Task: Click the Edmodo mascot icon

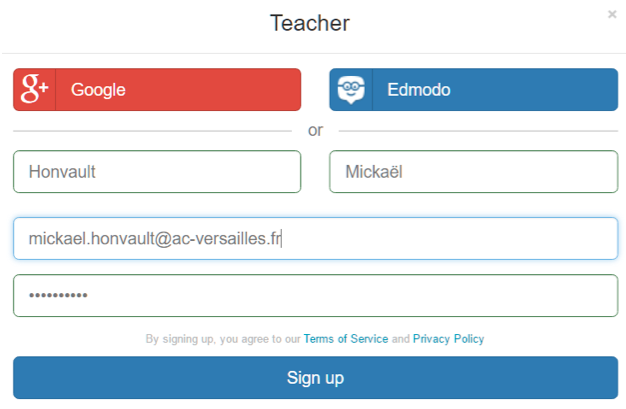Action: (350, 89)
